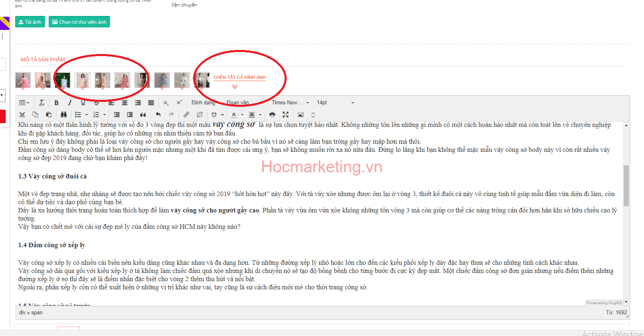Open the Đoạn văn paragraph menu
The height and width of the screenshot is (336, 644).
[238, 103]
